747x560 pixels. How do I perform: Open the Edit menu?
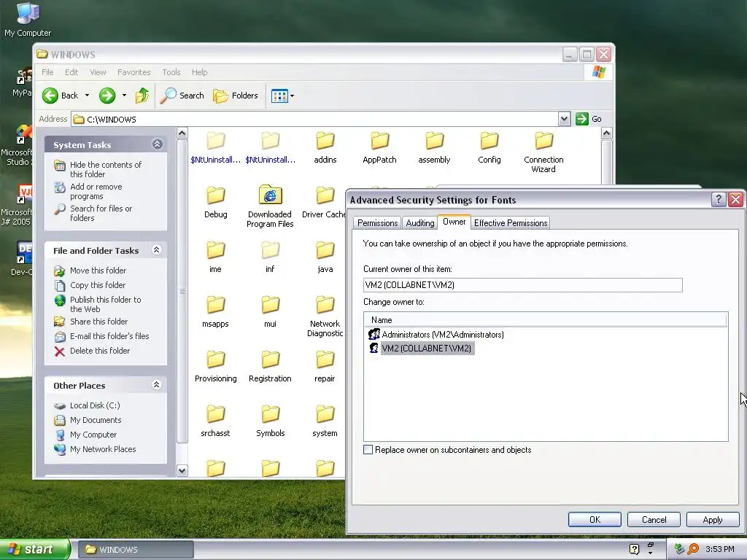71,72
